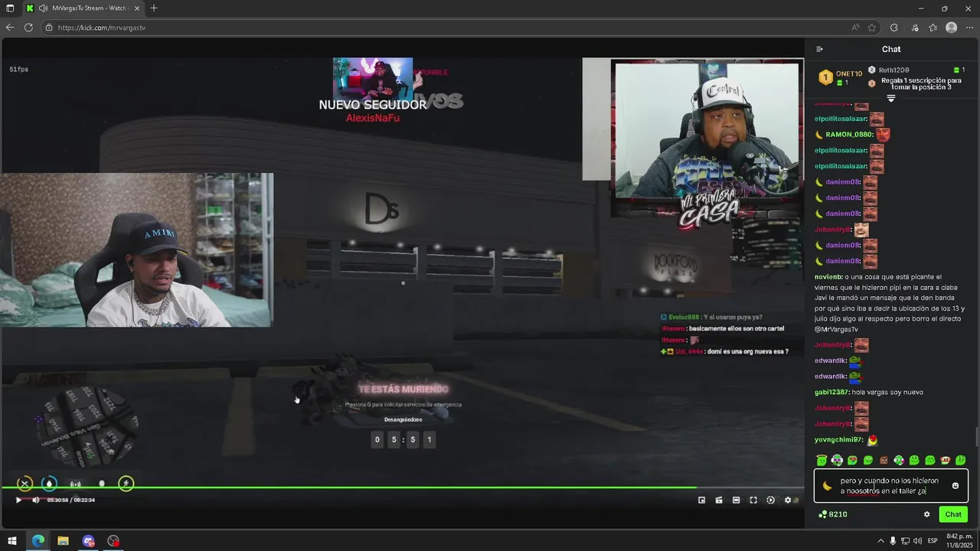Open the browser extensions icon
Screen dimensions: 980x551
click(x=893, y=28)
